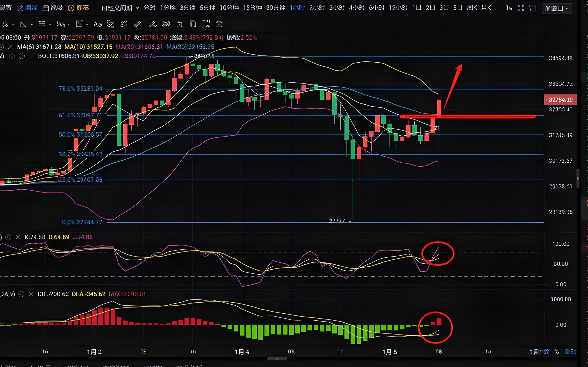Select the ruler measurement tool
This screenshot has height=367, width=588.
coord(137,24)
